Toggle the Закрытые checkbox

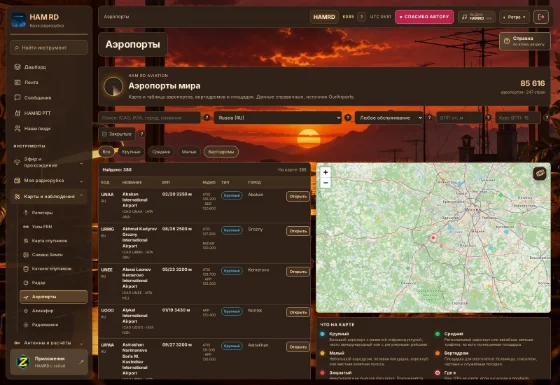(104, 134)
